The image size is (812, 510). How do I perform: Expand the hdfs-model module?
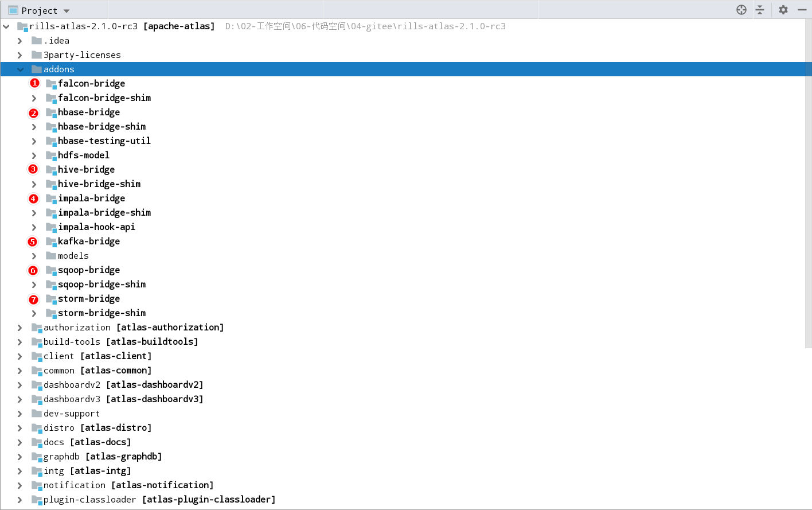coord(34,155)
